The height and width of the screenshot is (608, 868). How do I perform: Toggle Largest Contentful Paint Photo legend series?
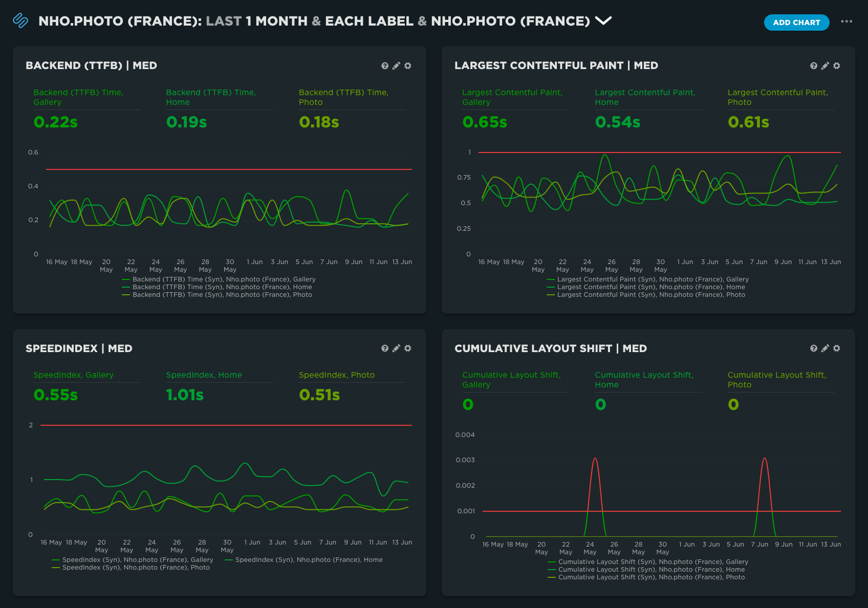click(651, 295)
